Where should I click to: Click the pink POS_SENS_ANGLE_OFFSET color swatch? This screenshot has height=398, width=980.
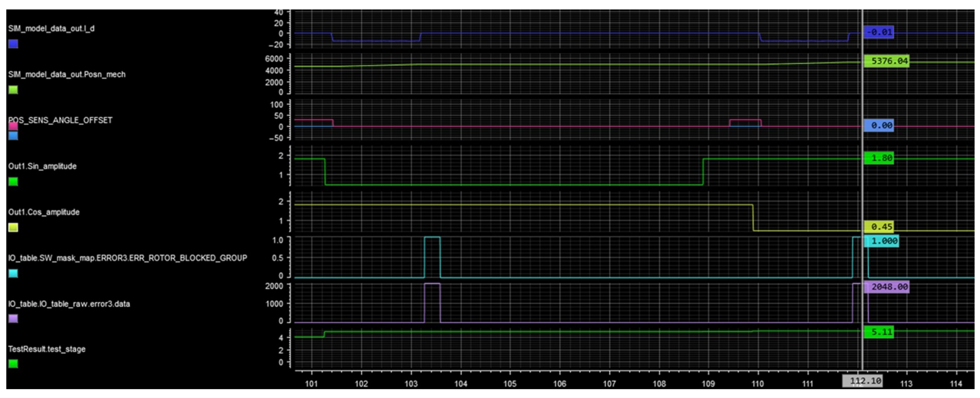(x=13, y=126)
